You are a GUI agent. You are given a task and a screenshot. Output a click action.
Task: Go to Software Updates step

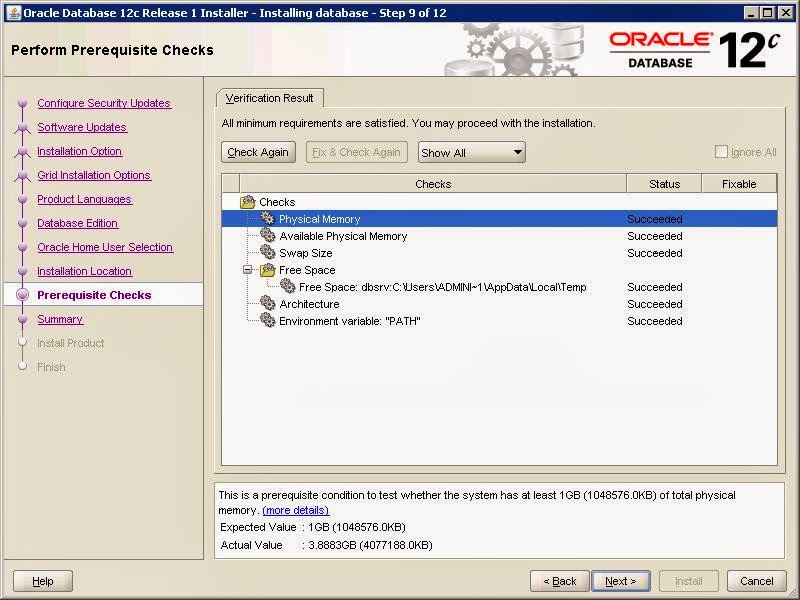pyautogui.click(x=82, y=127)
